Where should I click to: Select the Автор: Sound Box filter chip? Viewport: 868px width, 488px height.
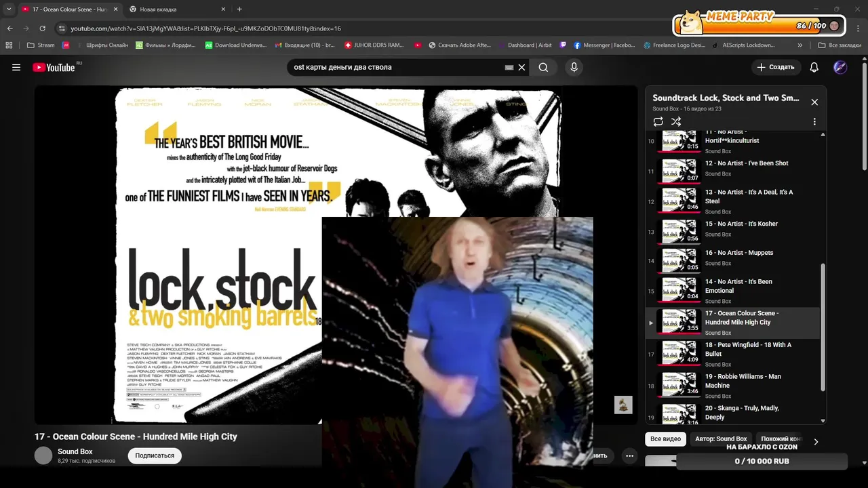tap(721, 439)
